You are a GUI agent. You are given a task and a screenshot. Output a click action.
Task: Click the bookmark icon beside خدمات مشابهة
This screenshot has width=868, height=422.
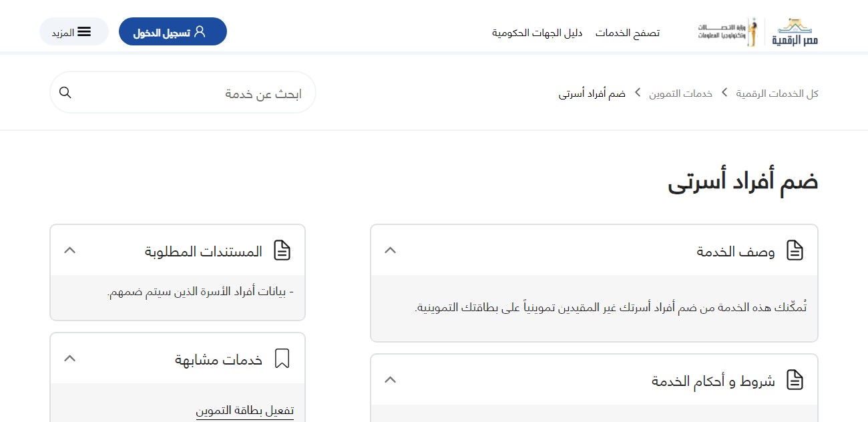[x=282, y=359]
